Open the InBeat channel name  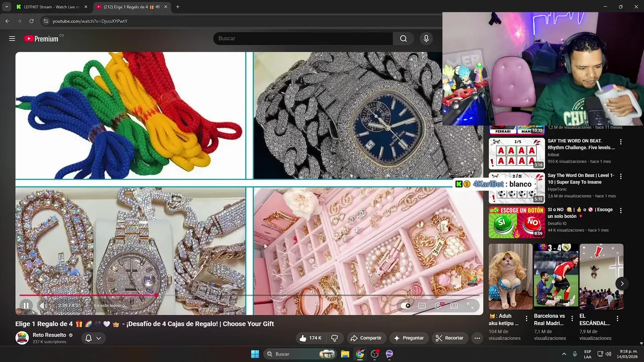[553, 155]
